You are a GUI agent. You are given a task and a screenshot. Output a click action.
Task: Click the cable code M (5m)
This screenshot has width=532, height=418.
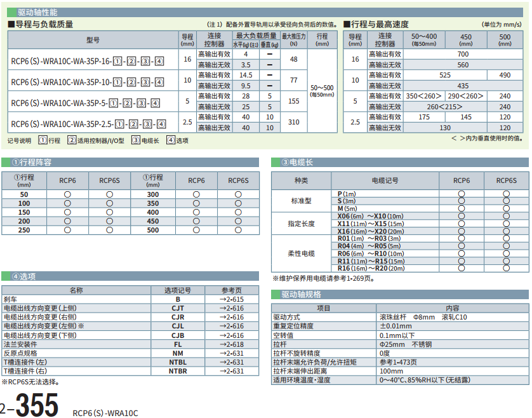point(347,208)
